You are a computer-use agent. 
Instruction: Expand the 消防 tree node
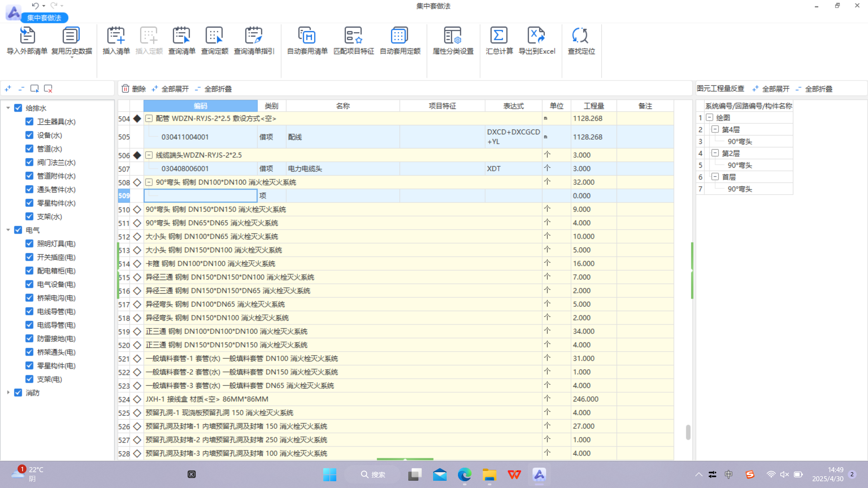tap(8, 393)
